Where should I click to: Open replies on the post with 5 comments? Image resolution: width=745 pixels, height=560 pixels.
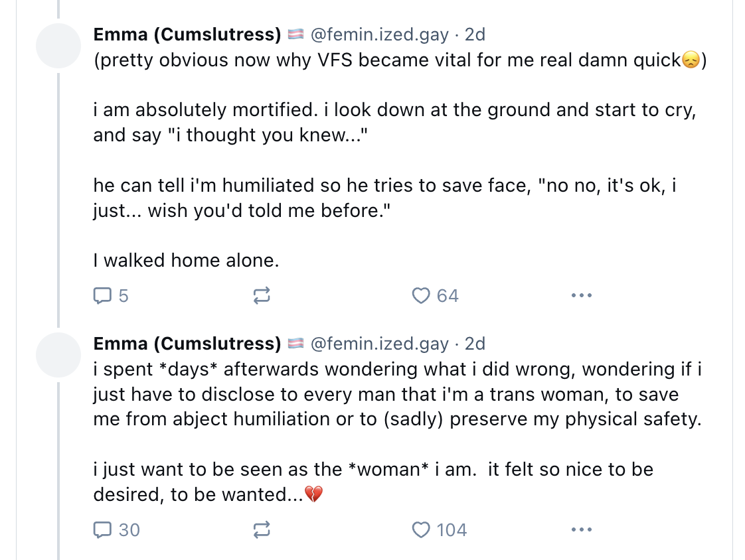coord(111,295)
